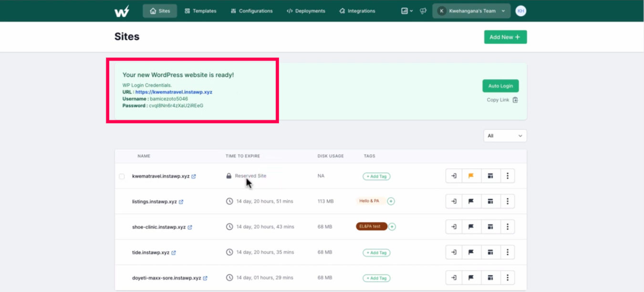Open three-dot menu for doyeti-maxx-sore row
This screenshot has height=292, width=644.
click(x=508, y=278)
